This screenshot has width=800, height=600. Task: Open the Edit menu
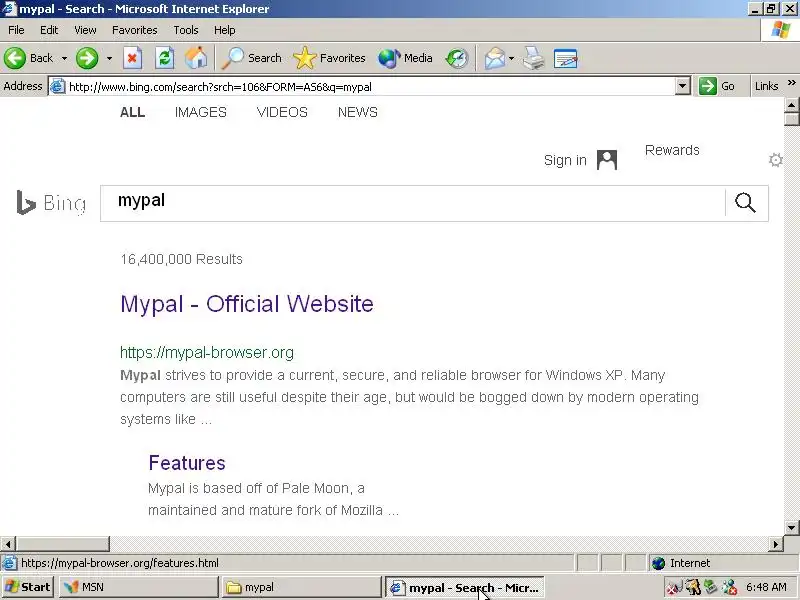(x=49, y=30)
